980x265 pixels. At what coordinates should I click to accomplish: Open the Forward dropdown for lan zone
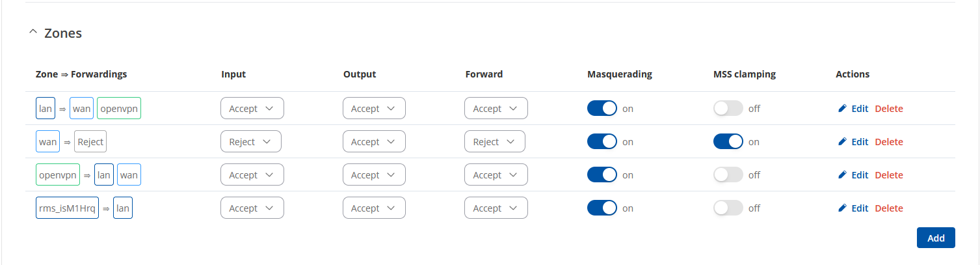tap(496, 109)
